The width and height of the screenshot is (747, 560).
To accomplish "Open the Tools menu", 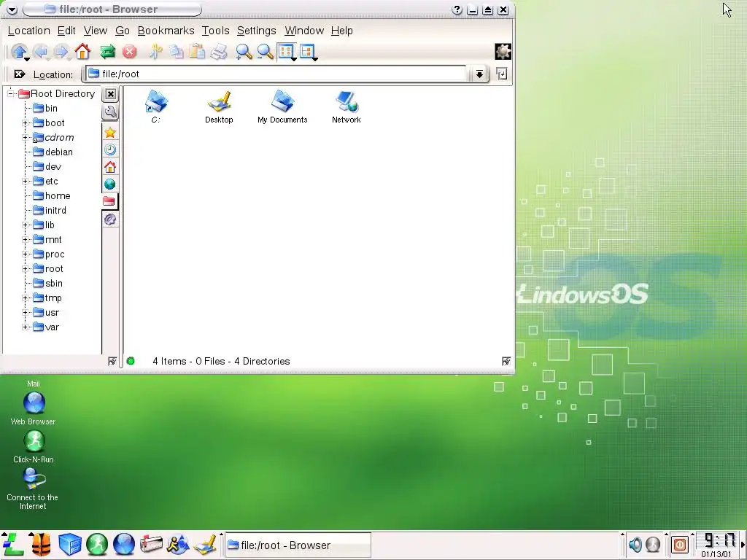I will pyautogui.click(x=215, y=31).
